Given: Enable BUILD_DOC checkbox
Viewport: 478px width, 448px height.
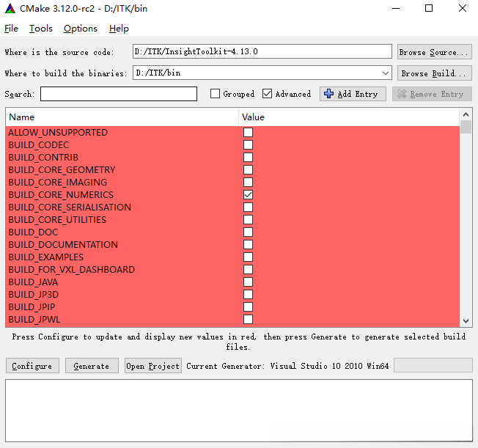Looking at the screenshot, I should 248,232.
